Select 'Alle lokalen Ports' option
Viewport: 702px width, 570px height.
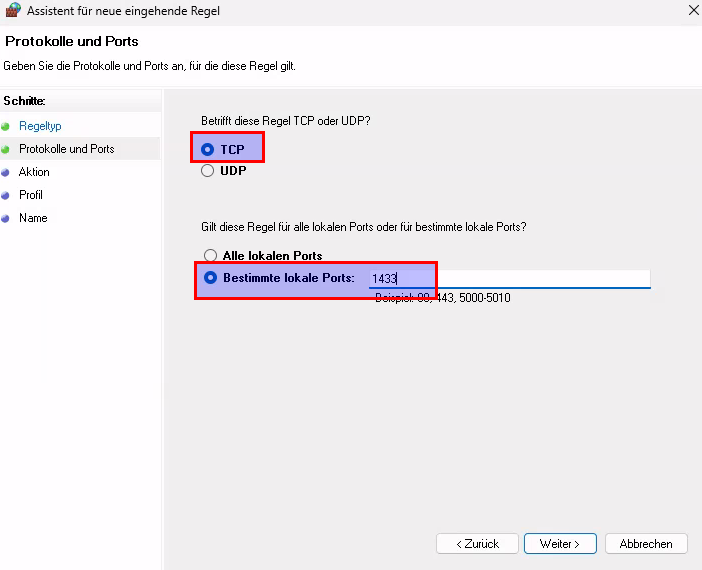(210, 256)
